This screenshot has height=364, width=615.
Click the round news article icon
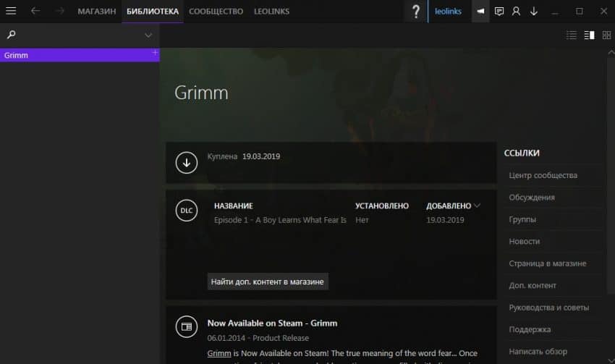point(186,326)
